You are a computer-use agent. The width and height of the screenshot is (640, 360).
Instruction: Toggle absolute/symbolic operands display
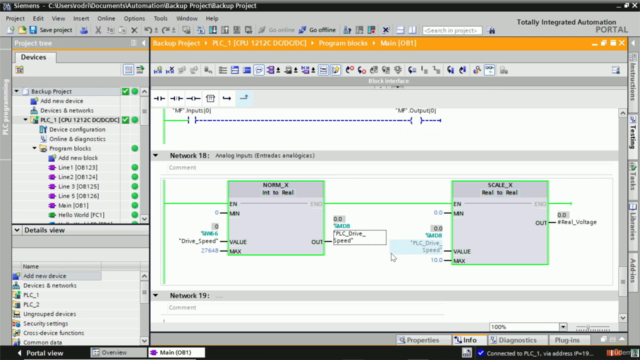point(271,70)
